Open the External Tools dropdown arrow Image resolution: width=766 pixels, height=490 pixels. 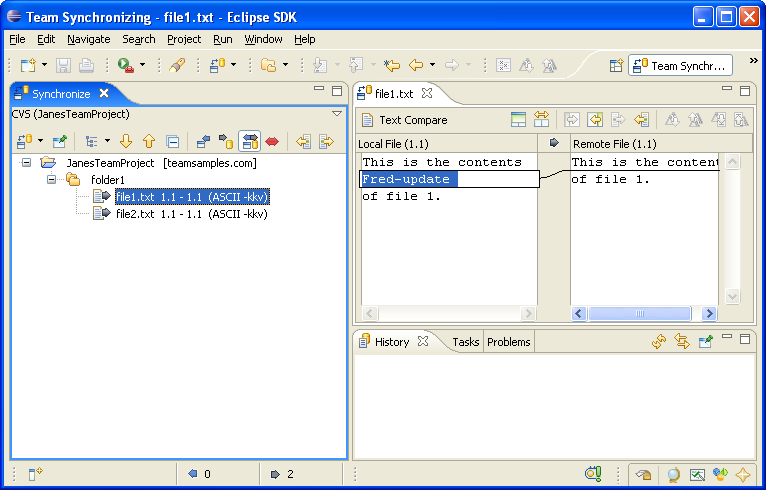click(142, 64)
